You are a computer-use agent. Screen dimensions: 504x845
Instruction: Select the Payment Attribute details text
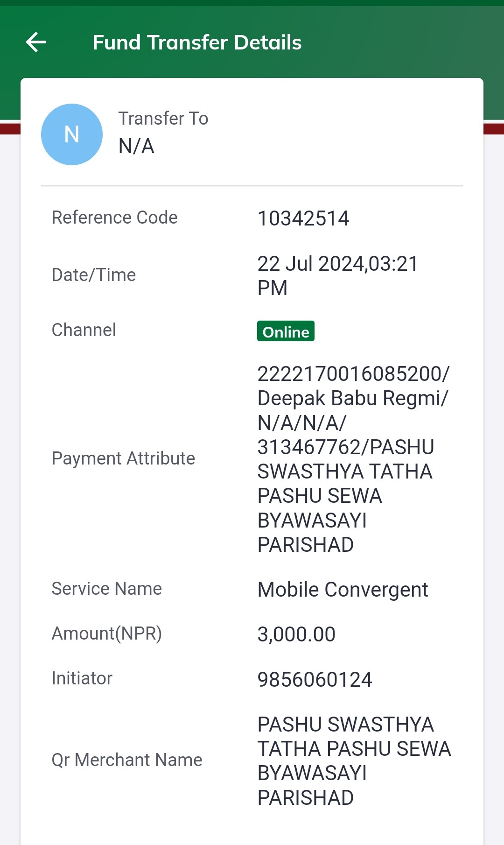tap(353, 459)
